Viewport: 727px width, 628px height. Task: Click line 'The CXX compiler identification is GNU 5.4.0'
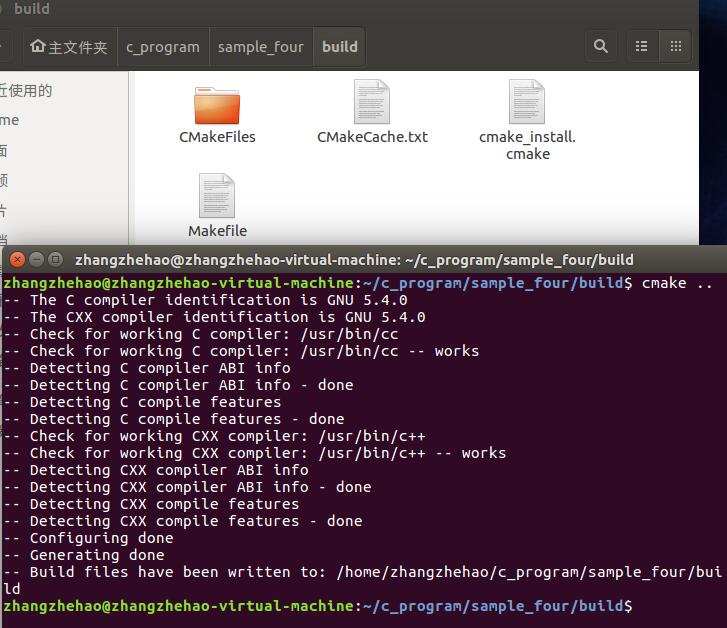coord(214,317)
